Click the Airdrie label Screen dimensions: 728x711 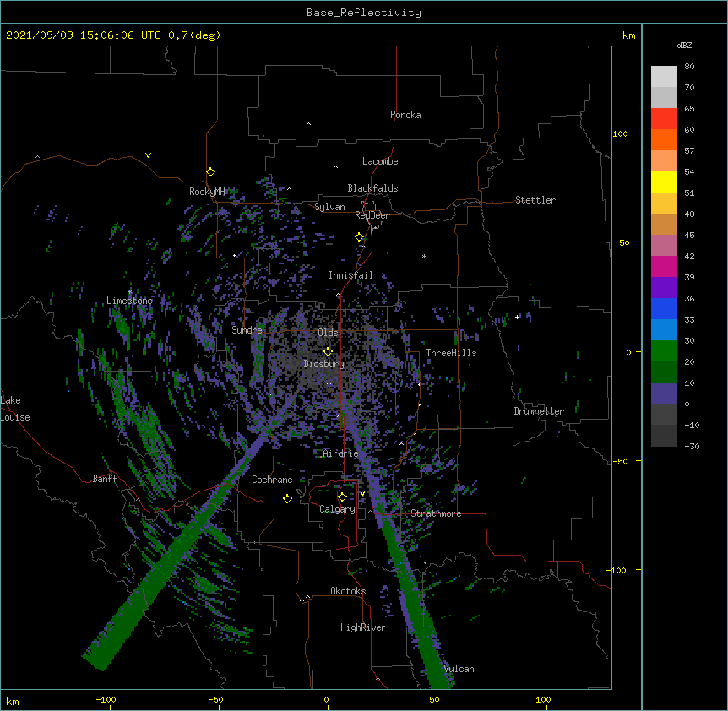pos(341,453)
